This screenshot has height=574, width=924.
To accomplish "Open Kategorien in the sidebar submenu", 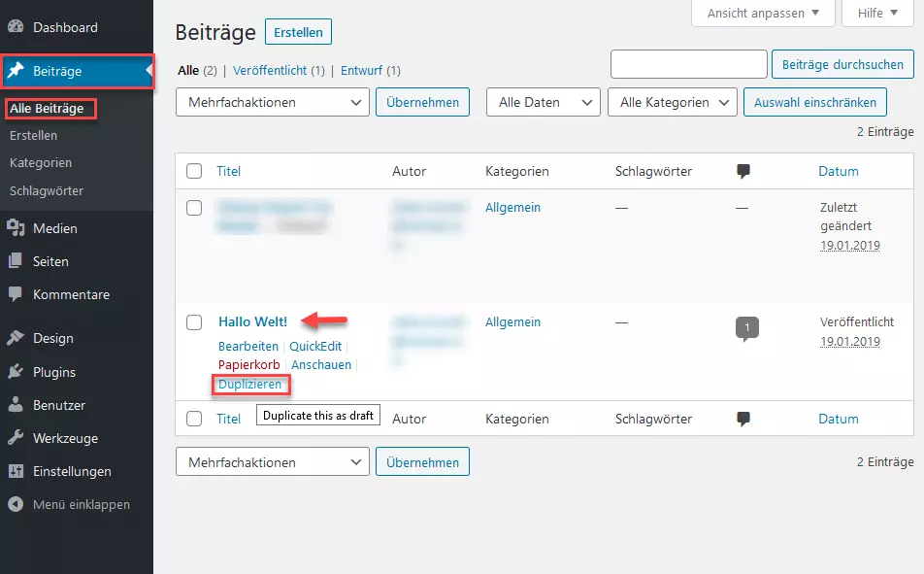I will (x=41, y=163).
